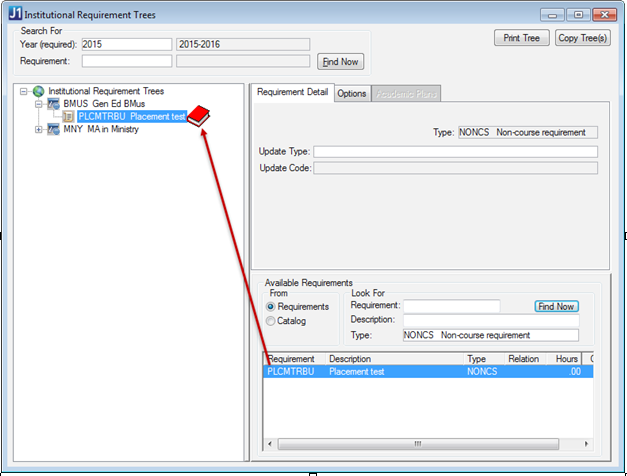
Task: Click the requirement icon beside PLCMTRBU Placement test
Action: coord(68,116)
